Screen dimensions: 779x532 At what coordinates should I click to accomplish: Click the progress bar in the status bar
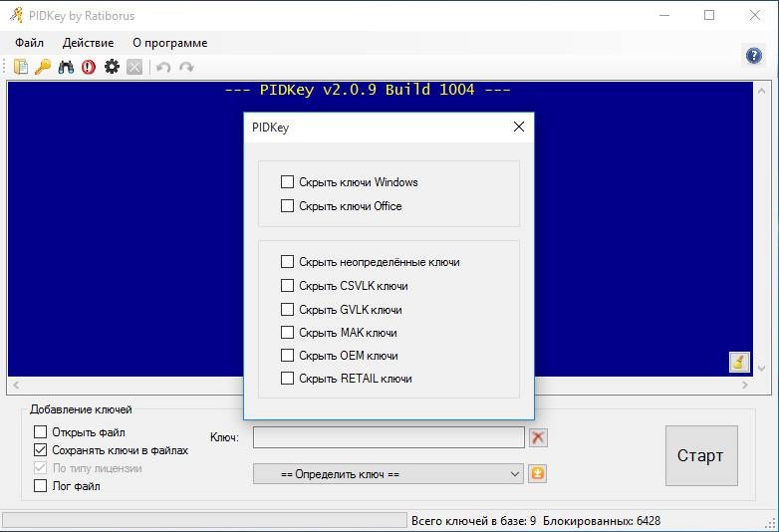pyautogui.click(x=204, y=521)
